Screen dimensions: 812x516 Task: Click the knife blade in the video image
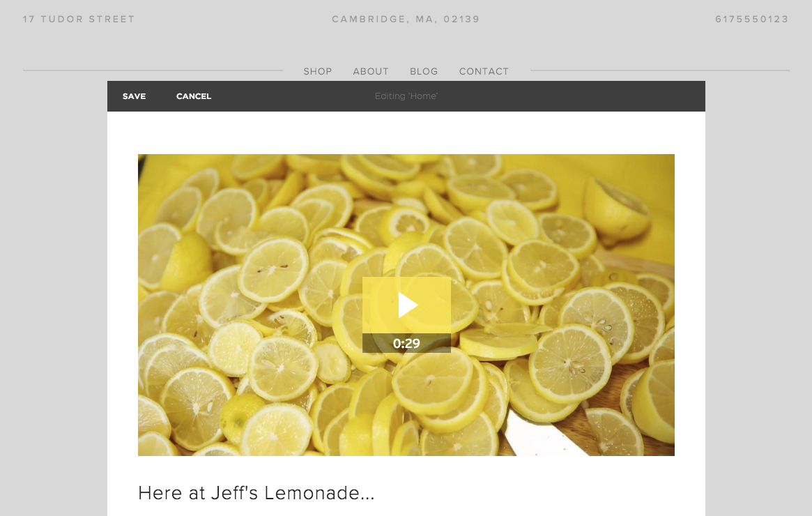(x=544, y=437)
